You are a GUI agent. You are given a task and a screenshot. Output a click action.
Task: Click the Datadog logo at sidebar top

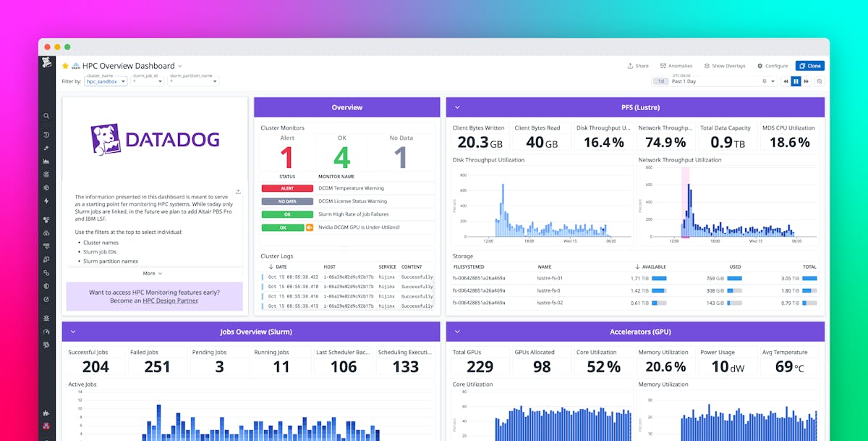(x=46, y=64)
